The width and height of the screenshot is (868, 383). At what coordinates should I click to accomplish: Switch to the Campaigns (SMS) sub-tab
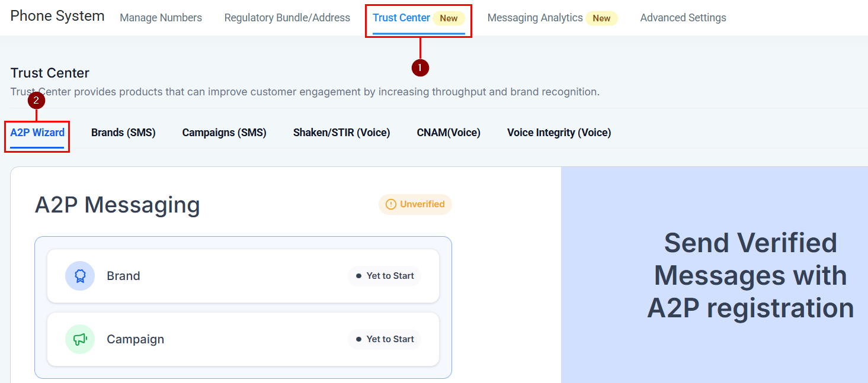tap(224, 133)
